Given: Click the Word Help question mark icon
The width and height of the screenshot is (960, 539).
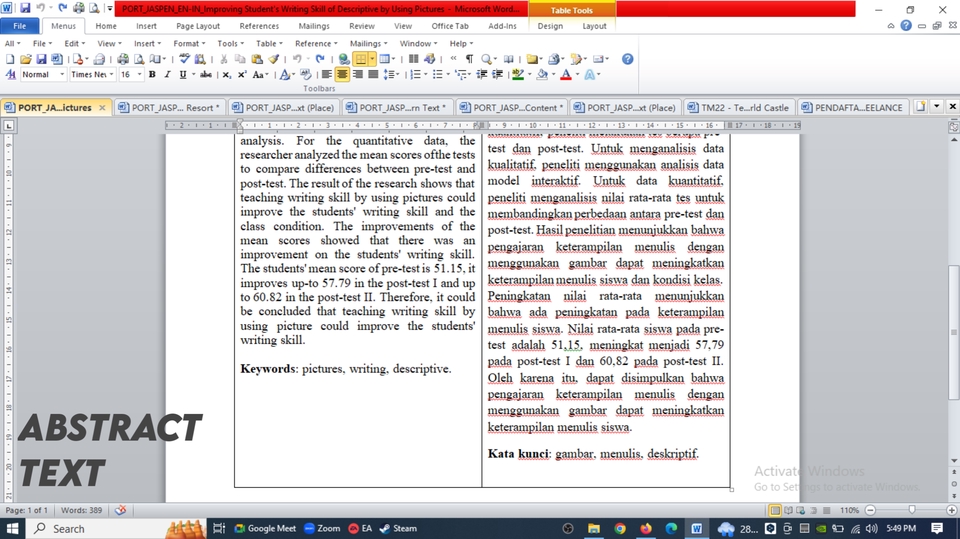Looking at the screenshot, I should [628, 59].
